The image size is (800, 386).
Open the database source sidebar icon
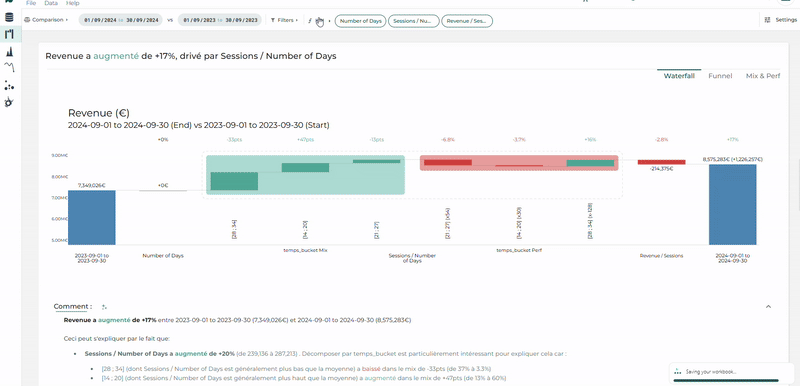[x=9, y=18]
